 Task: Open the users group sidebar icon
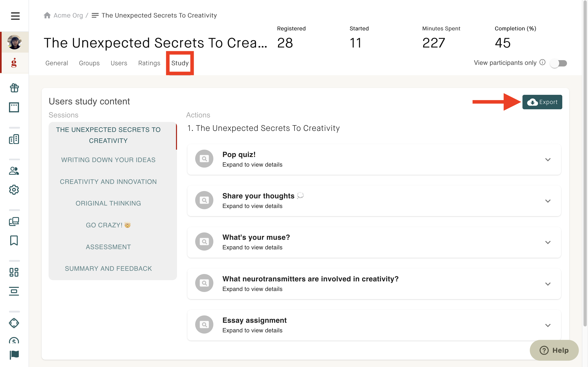pyautogui.click(x=14, y=171)
